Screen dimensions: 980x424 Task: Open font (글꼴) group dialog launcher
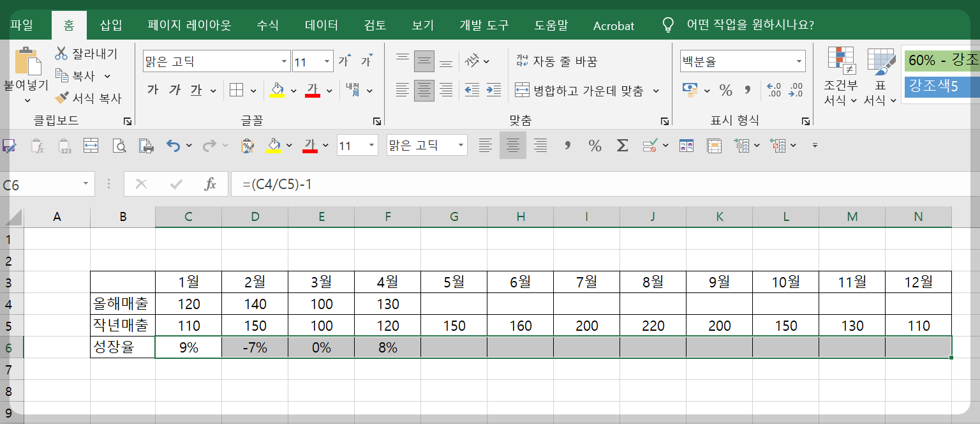[x=376, y=121]
